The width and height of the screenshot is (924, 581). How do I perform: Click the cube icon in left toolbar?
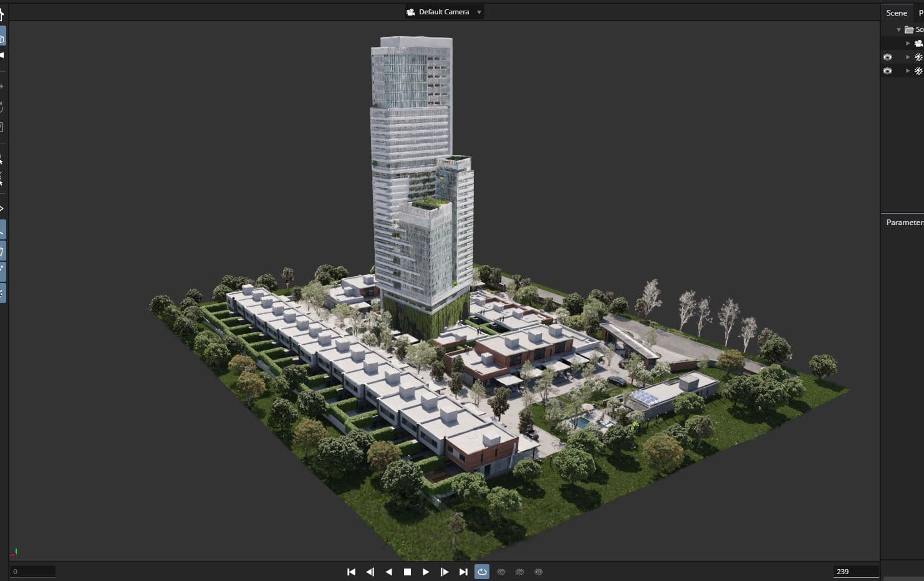coord(2,39)
